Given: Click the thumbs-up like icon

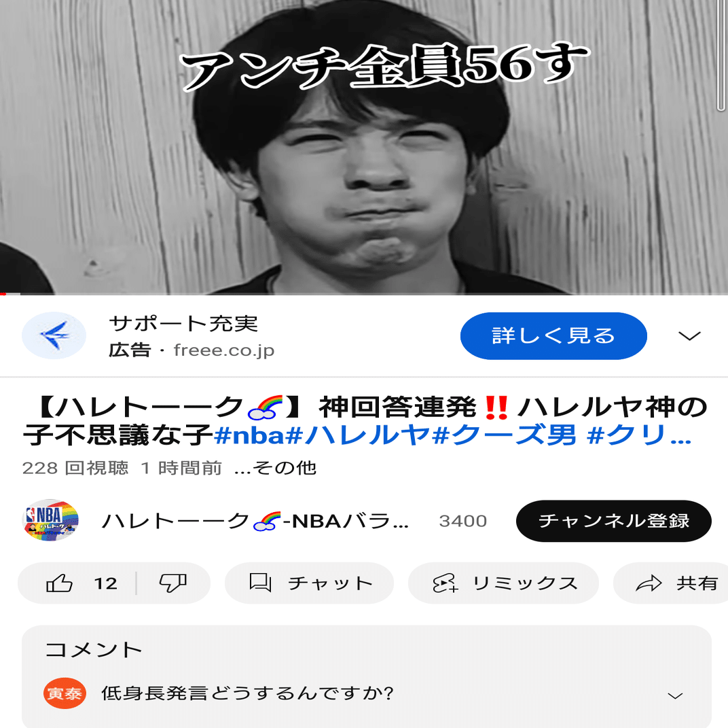Looking at the screenshot, I should tap(60, 583).
